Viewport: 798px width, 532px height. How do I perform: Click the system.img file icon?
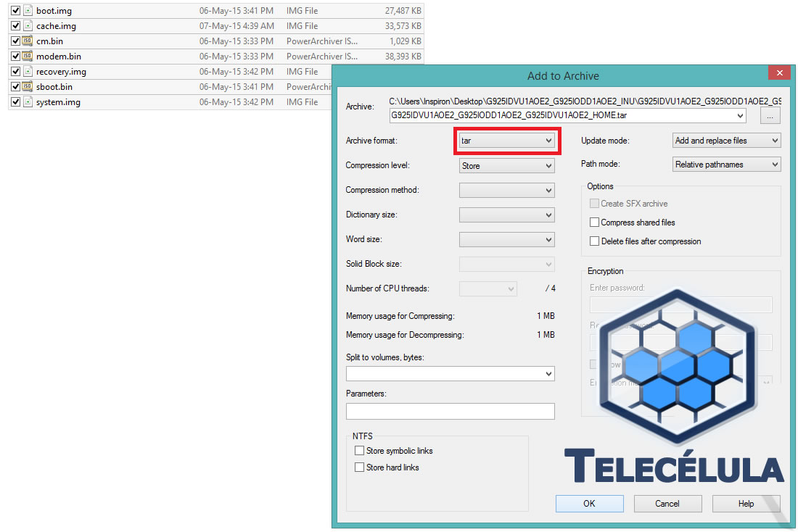[28, 102]
